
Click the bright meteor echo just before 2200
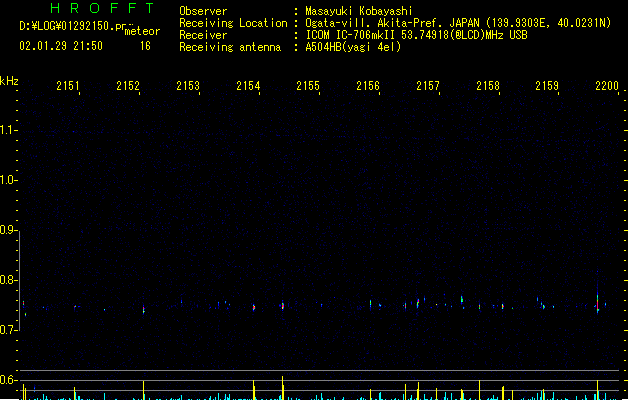[598, 303]
